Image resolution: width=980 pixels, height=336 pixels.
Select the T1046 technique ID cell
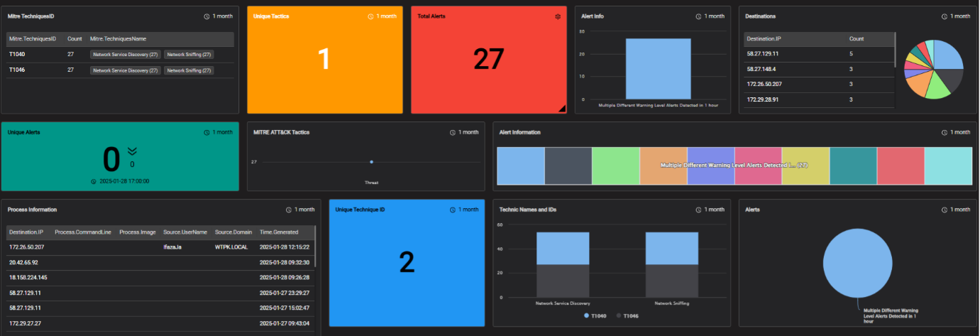[x=17, y=70]
